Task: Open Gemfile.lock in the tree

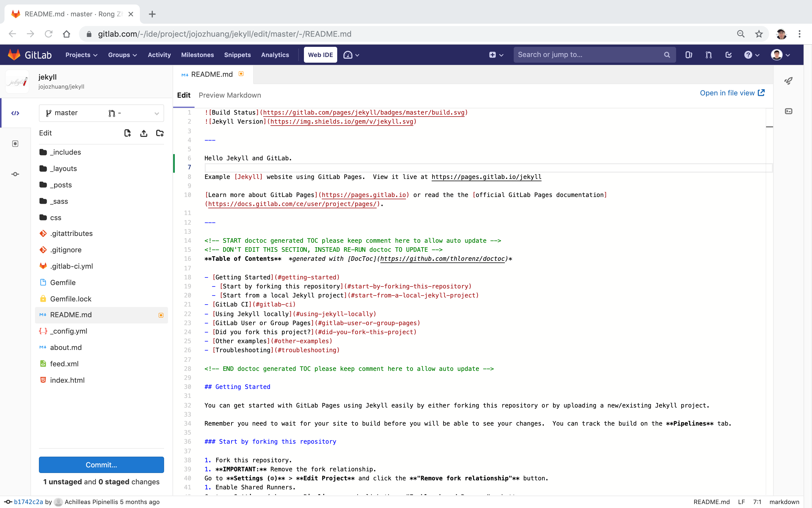Action: [101, 299]
